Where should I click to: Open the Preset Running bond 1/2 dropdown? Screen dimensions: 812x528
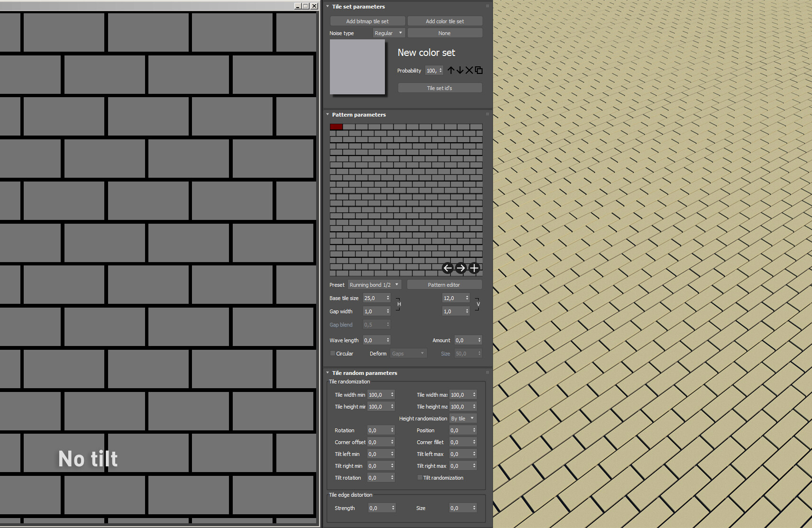(x=374, y=285)
